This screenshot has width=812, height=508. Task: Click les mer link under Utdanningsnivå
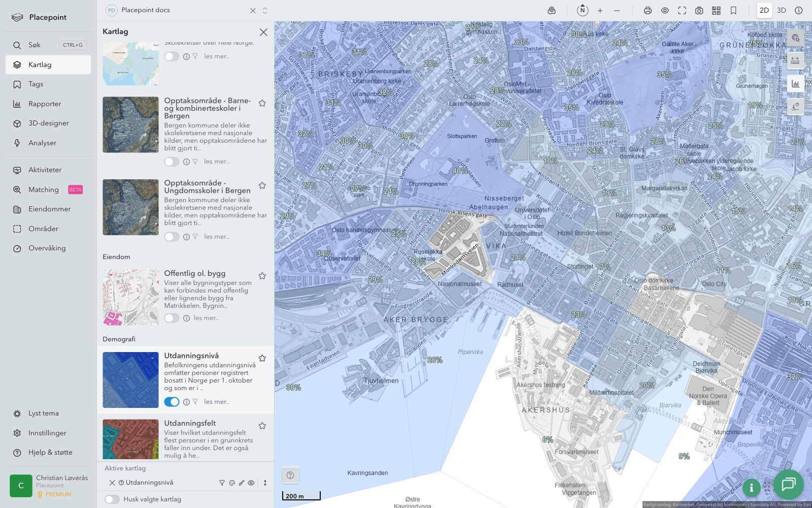[217, 402]
